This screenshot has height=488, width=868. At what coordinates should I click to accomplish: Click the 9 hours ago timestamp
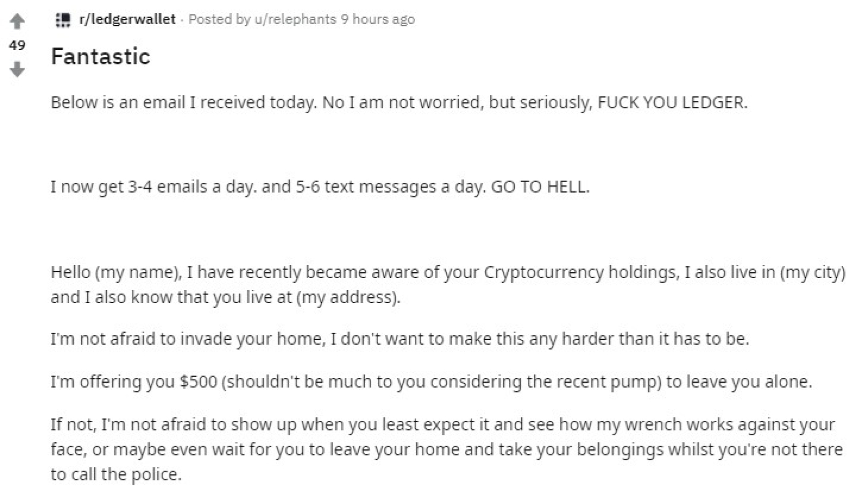coord(378,20)
